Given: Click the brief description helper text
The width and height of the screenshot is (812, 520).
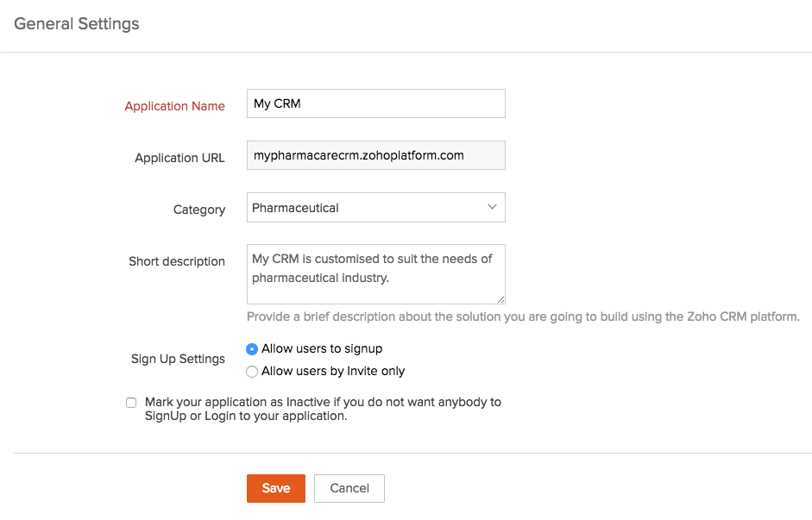Looking at the screenshot, I should coord(523,316).
